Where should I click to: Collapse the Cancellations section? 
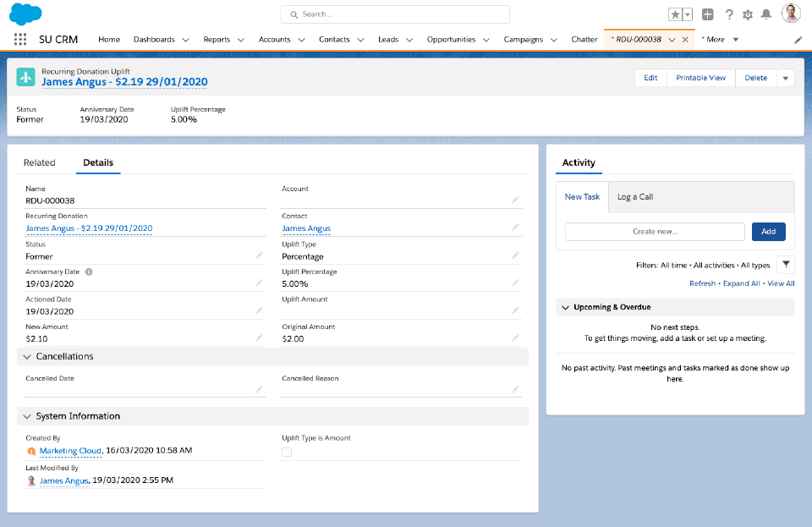coord(27,357)
